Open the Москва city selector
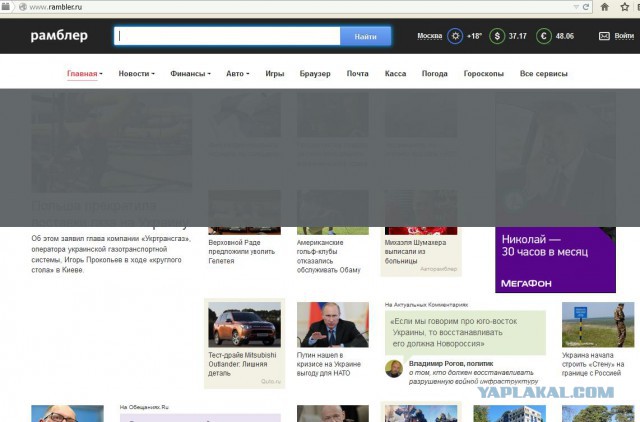 pos(429,36)
